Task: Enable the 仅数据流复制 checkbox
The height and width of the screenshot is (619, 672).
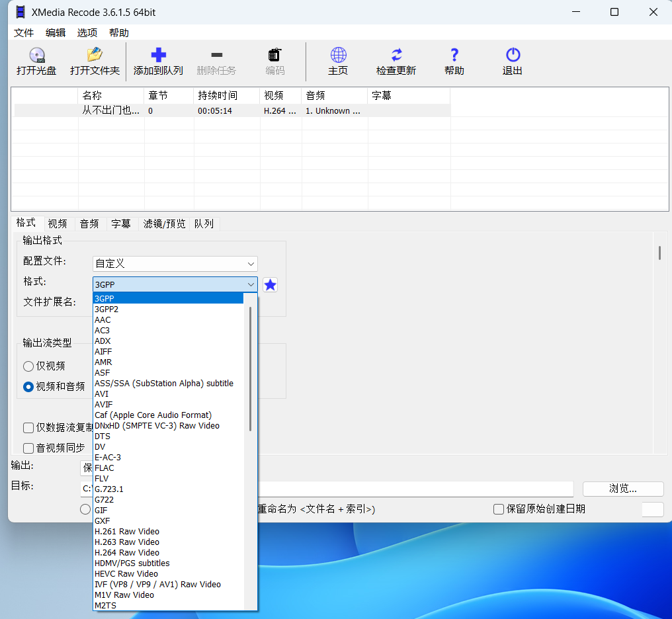Action: pos(28,427)
